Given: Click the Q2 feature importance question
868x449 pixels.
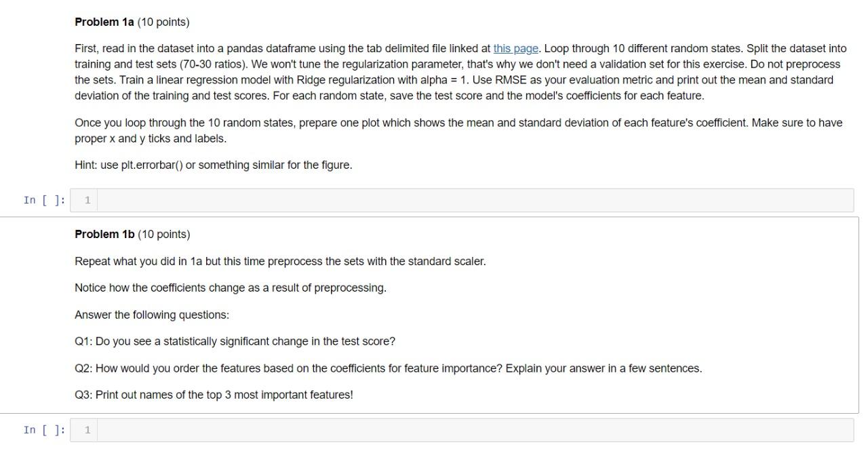Looking at the screenshot, I should click(389, 368).
